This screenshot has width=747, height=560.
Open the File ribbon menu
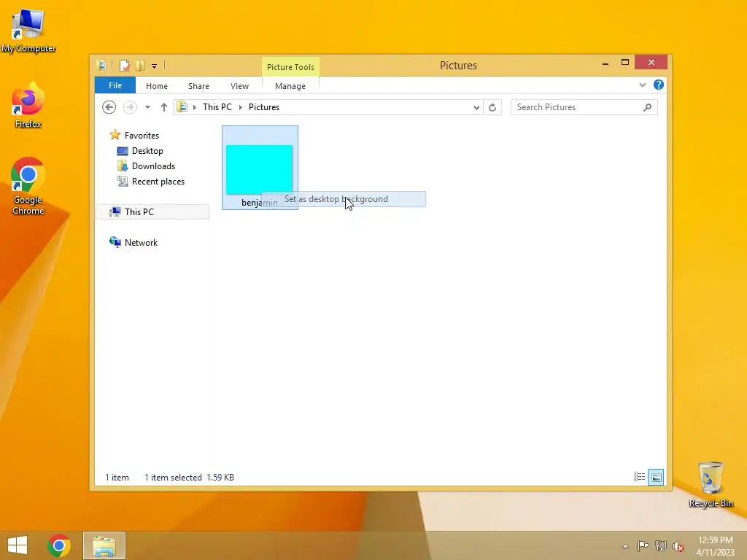pyautogui.click(x=115, y=85)
